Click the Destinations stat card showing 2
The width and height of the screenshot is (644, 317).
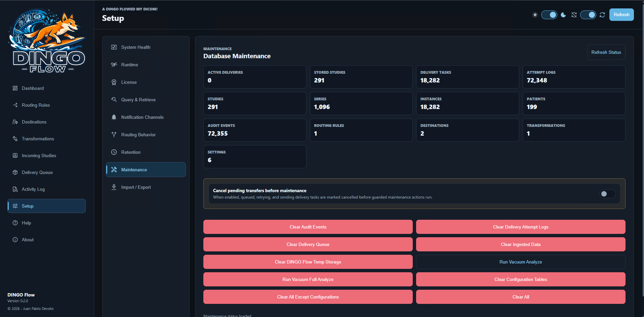point(468,130)
